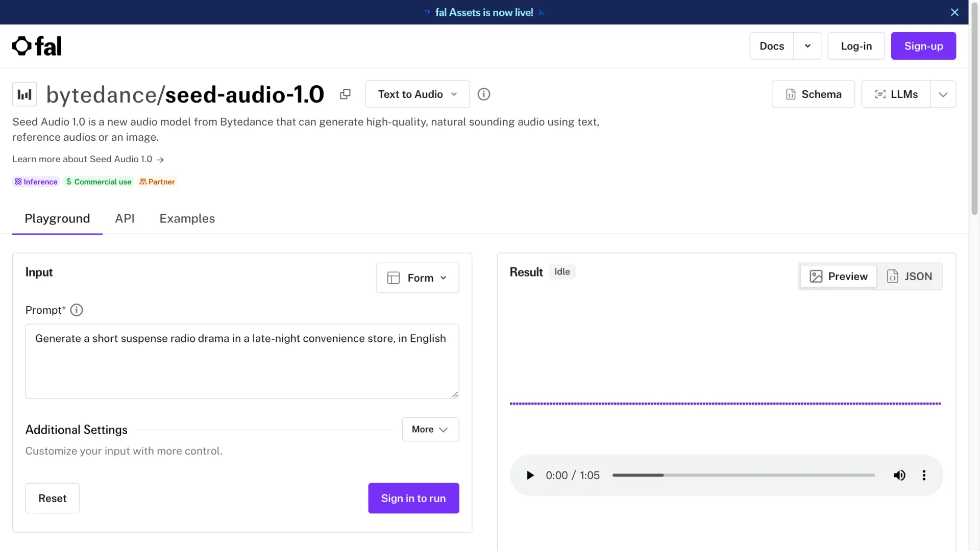This screenshot has width=980, height=551.
Task: Select JSON result view
Action: [x=910, y=277]
